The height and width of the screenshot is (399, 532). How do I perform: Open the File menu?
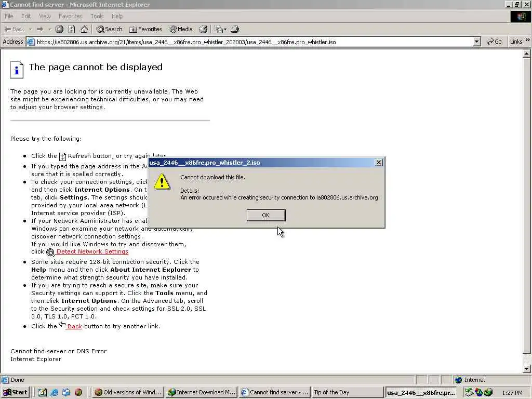[x=9, y=16]
